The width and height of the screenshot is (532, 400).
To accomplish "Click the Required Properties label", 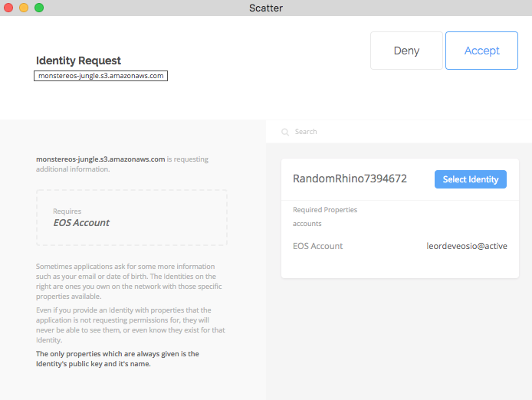I will [325, 210].
